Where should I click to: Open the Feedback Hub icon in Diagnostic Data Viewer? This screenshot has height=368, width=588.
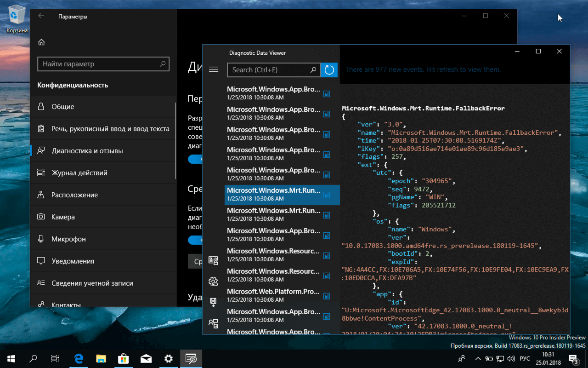(213, 323)
